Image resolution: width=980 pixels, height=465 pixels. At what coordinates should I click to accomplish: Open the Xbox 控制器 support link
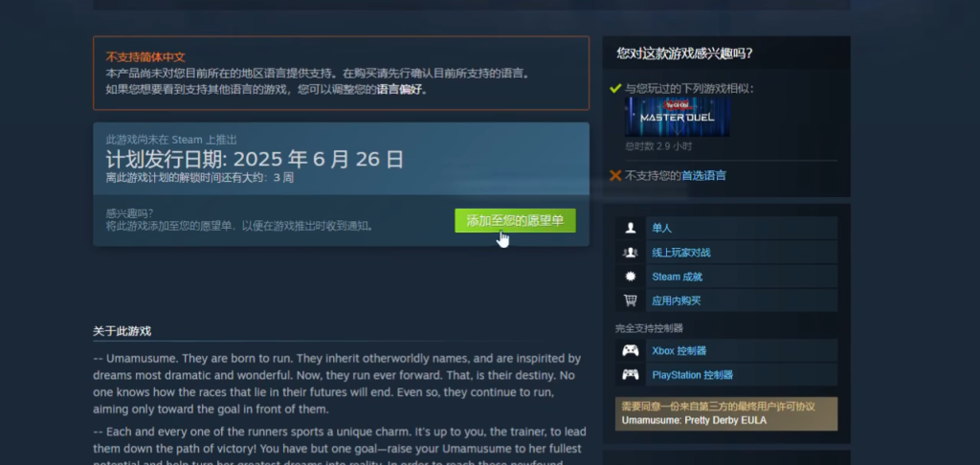coord(679,350)
